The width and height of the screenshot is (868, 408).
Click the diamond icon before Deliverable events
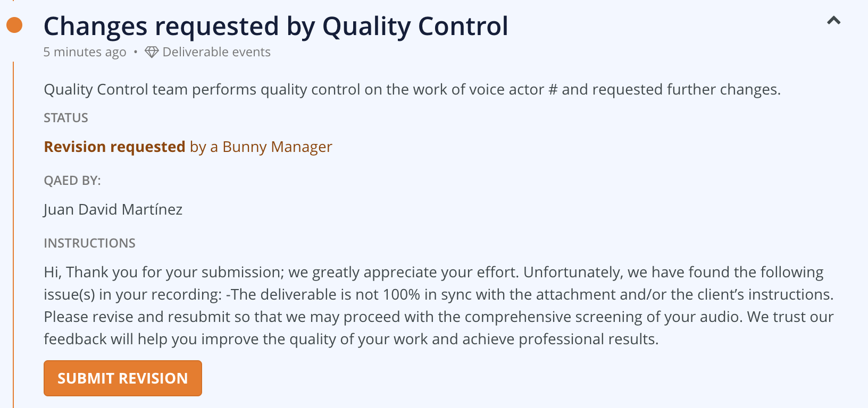(x=152, y=52)
